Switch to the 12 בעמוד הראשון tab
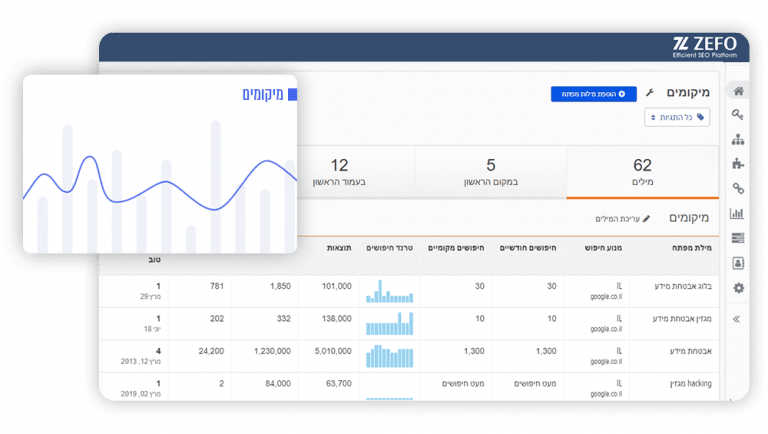This screenshot has height=434, width=768. (x=339, y=172)
